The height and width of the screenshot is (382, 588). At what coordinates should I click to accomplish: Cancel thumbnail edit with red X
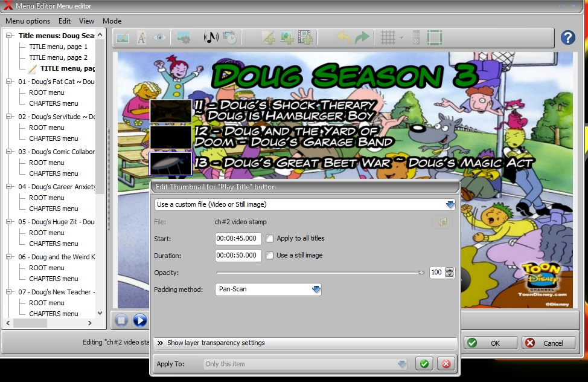[x=446, y=364]
